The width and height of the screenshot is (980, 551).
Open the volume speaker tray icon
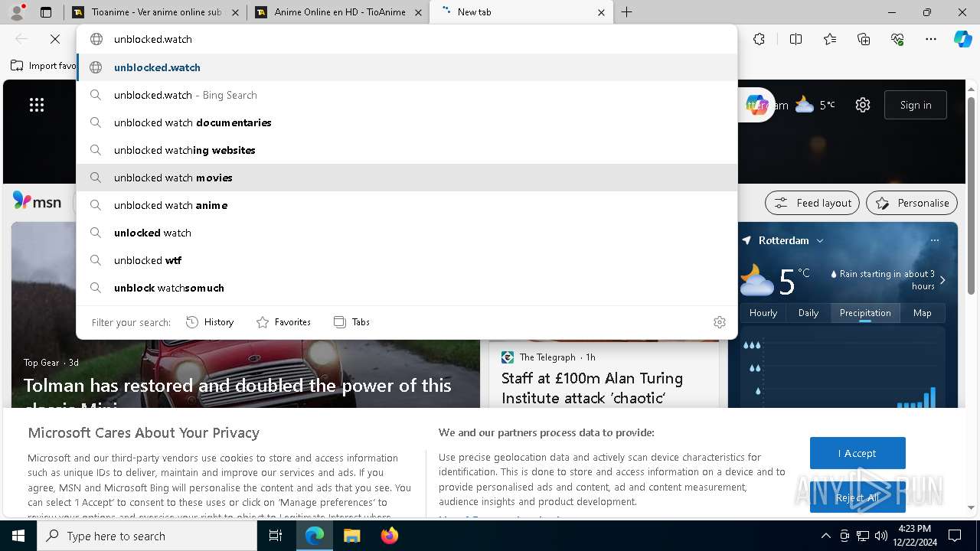coord(881,536)
